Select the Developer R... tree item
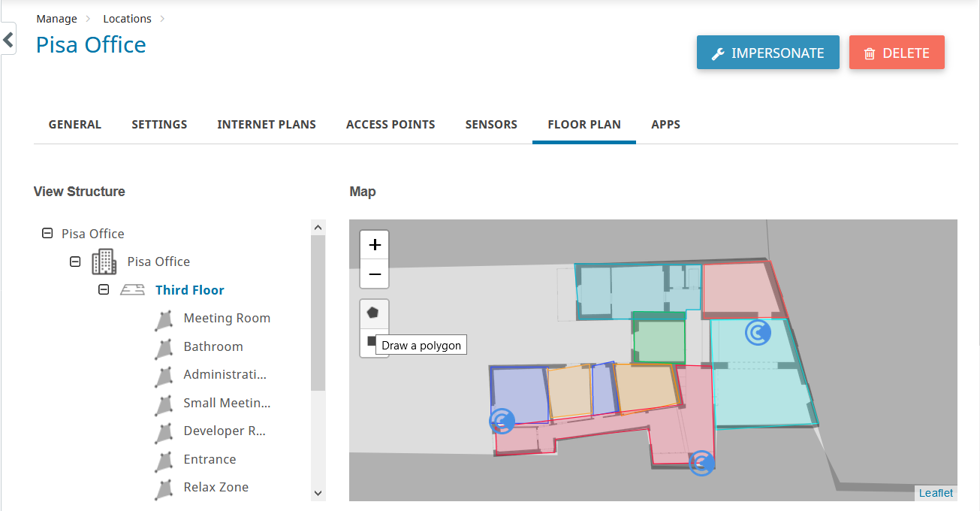Viewport: 980px width, 511px height. point(225,431)
